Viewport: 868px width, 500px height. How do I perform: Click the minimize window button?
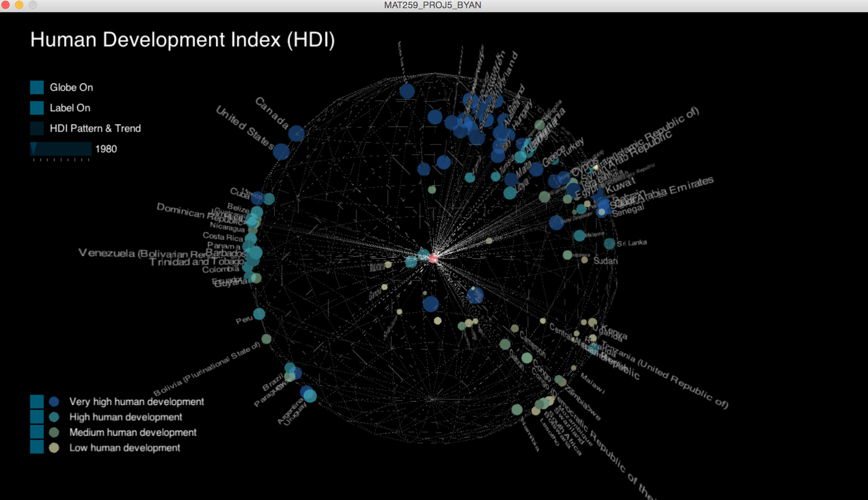point(19,5)
